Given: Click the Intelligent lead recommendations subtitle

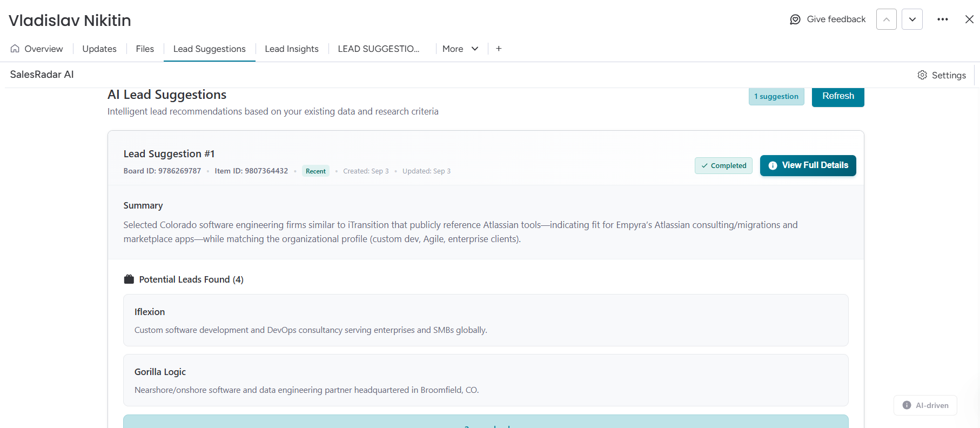Looking at the screenshot, I should (273, 111).
